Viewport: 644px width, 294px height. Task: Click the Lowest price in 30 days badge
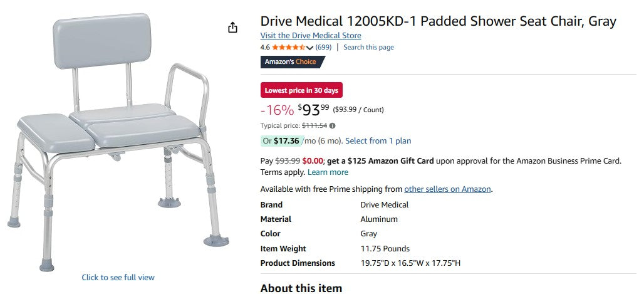click(x=301, y=90)
